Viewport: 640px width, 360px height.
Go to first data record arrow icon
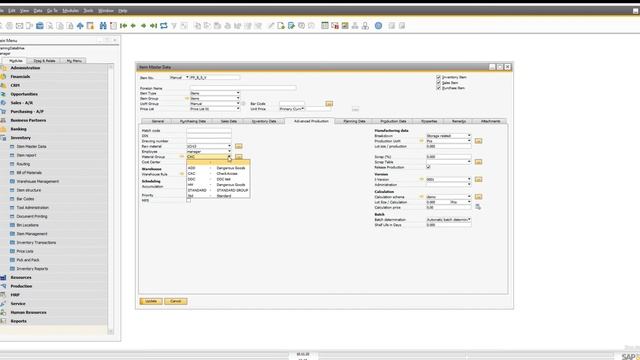(123, 26)
